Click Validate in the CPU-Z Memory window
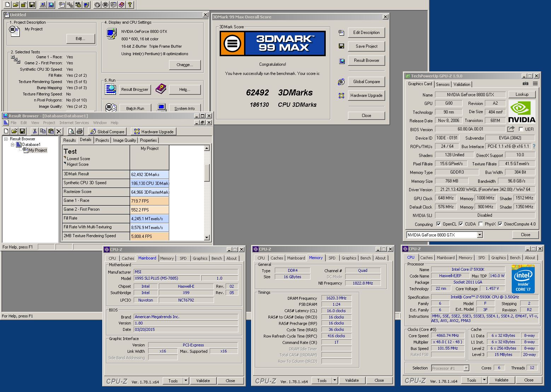551x392 pixels. pyautogui.click(x=352, y=380)
